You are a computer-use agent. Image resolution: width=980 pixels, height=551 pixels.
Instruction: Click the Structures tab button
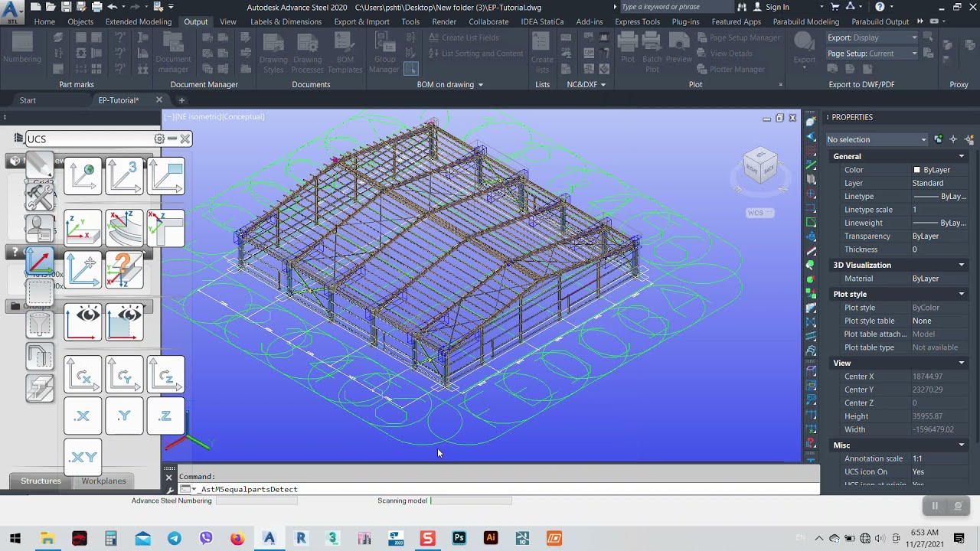41,481
